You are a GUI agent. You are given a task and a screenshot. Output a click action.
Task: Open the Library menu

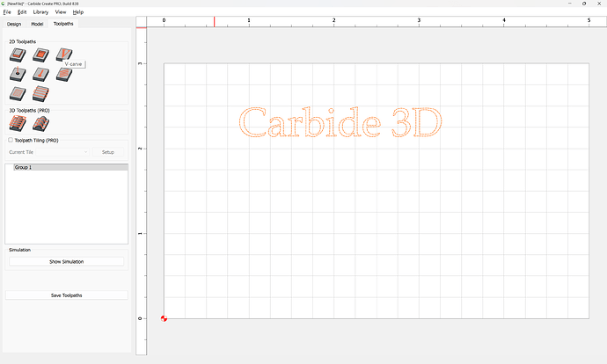(x=40, y=12)
